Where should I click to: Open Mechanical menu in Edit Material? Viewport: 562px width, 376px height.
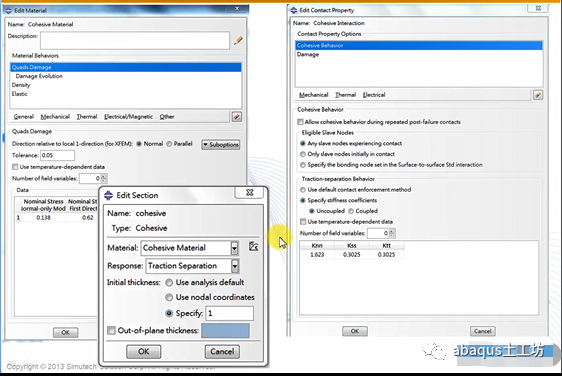point(55,117)
